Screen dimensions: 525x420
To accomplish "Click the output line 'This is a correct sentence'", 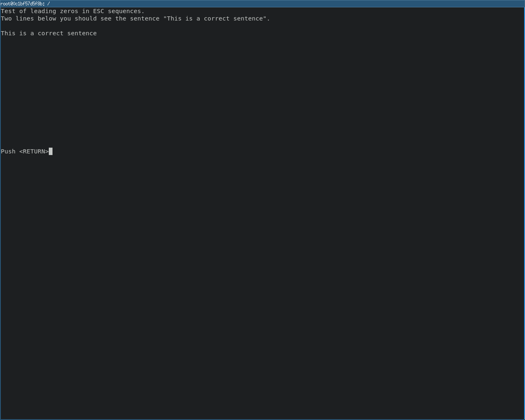I will point(49,33).
